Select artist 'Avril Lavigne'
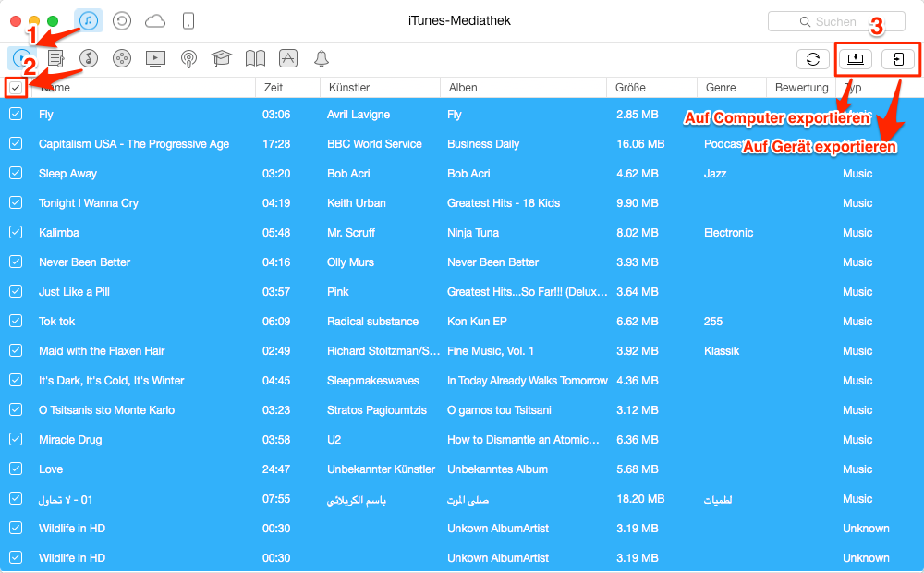This screenshot has width=924, height=573. click(359, 115)
